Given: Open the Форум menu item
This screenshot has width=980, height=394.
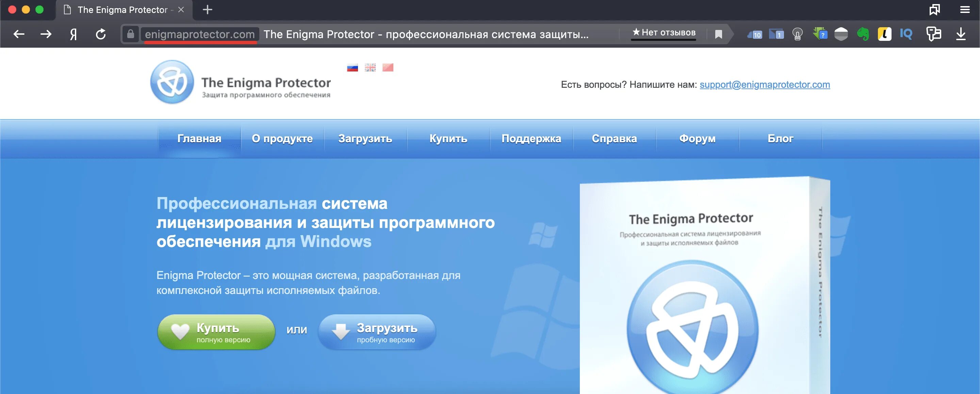Looking at the screenshot, I should pyautogui.click(x=697, y=138).
